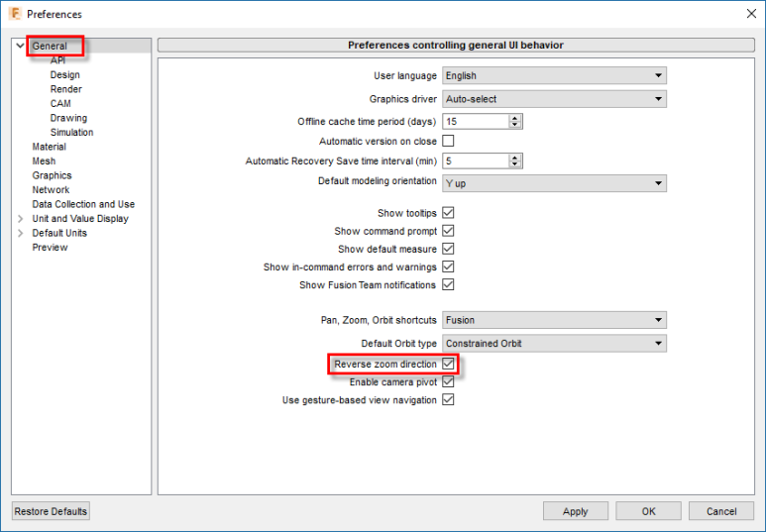Select Material in the preferences tree
This screenshot has width=766, height=532.
click(x=49, y=147)
